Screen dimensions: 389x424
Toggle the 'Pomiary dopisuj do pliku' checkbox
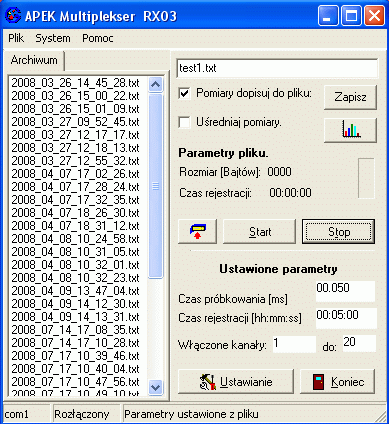click(x=184, y=93)
